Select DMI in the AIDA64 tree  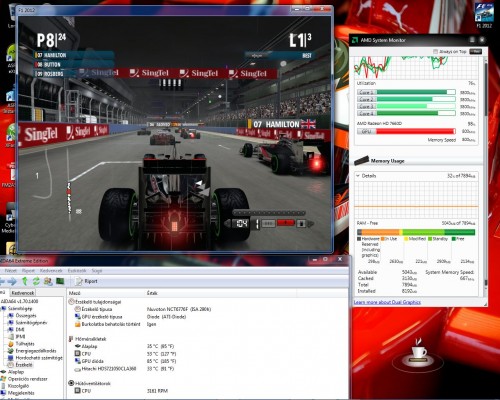click(x=20, y=330)
